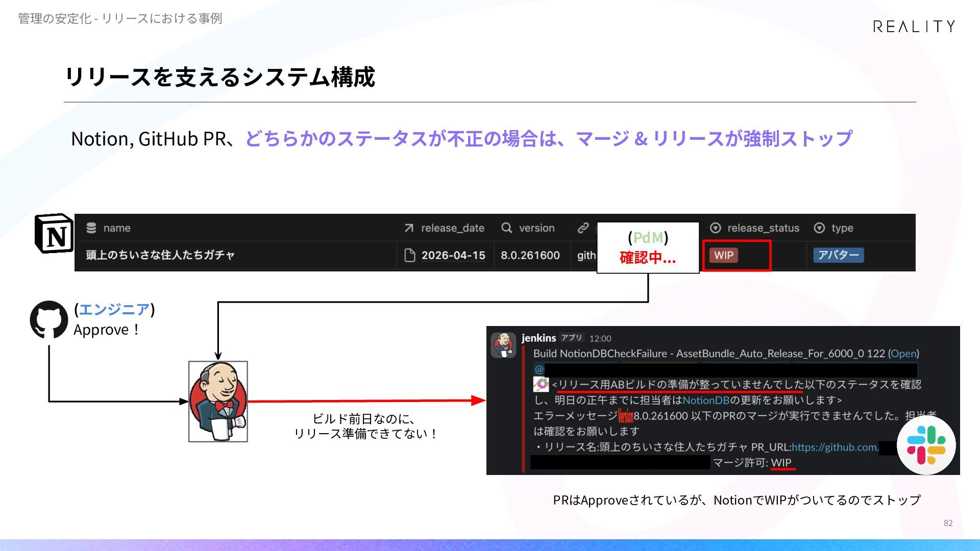Click the emoji icon in Slack message
Screen dimensions: 980x551
541,384
